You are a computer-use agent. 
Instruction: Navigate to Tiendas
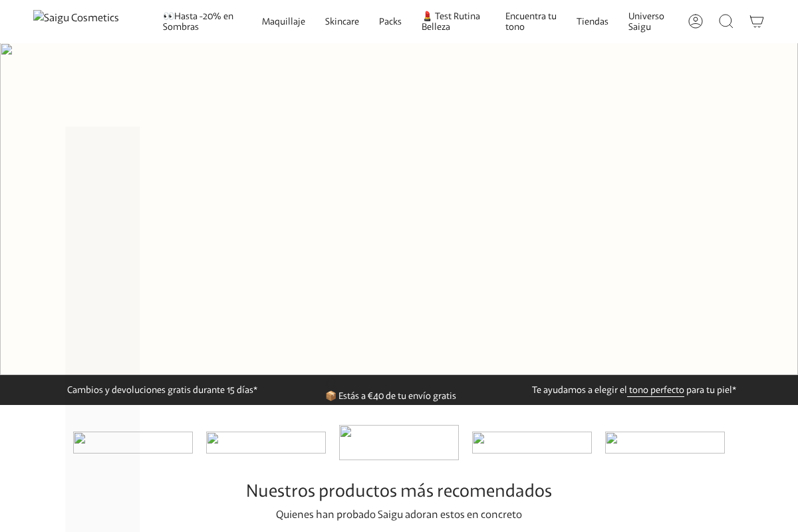[x=593, y=21]
